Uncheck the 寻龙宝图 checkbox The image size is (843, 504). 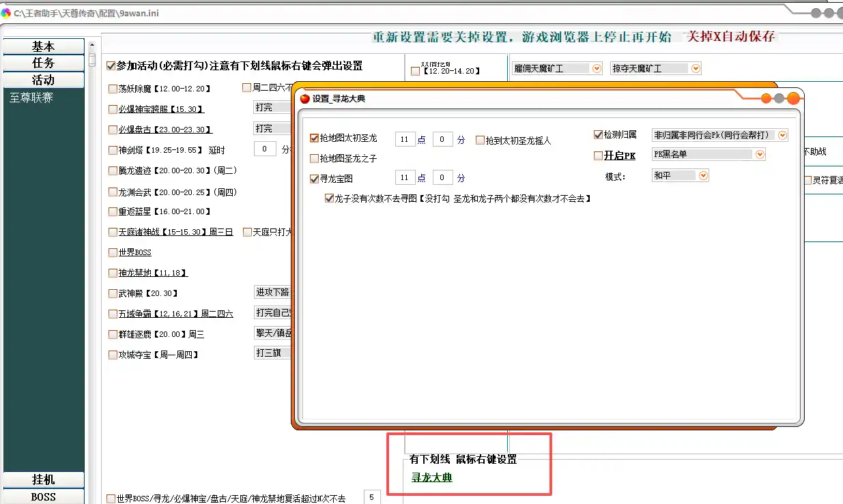[x=314, y=178]
